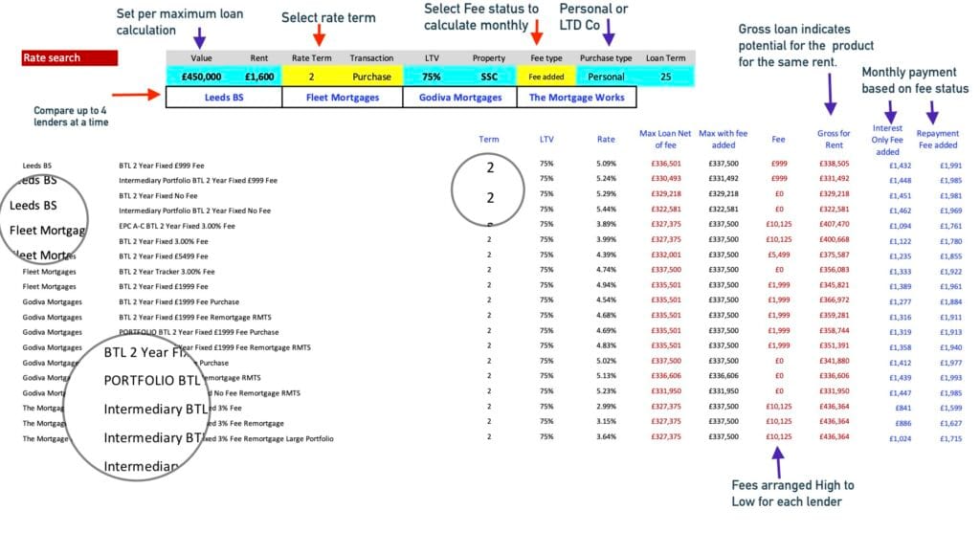Click the £5,499 fee cell

[x=779, y=255]
